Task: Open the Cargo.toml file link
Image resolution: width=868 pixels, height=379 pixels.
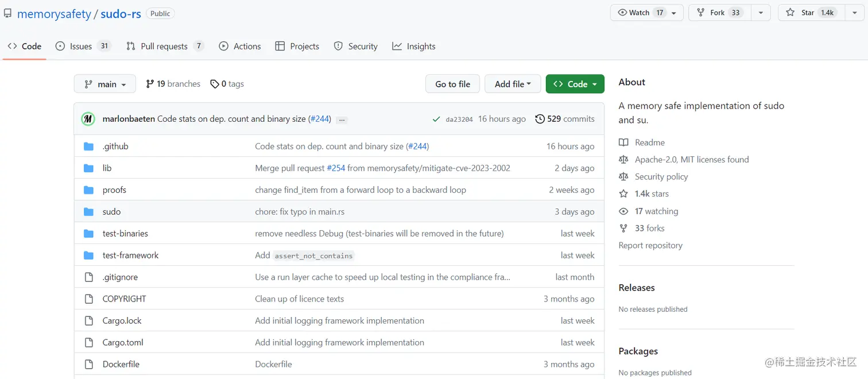Action: pos(123,342)
